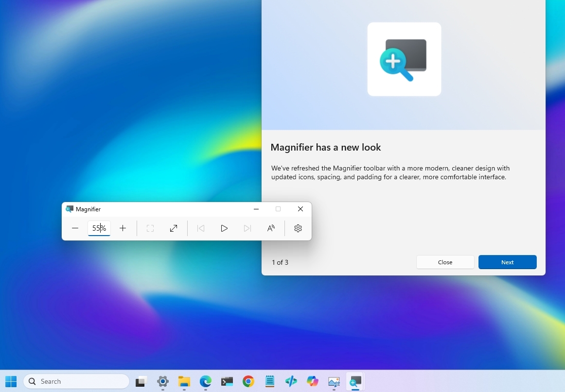Click the large Magnifier app image in dialog
The height and width of the screenshot is (392, 565).
[404, 59]
